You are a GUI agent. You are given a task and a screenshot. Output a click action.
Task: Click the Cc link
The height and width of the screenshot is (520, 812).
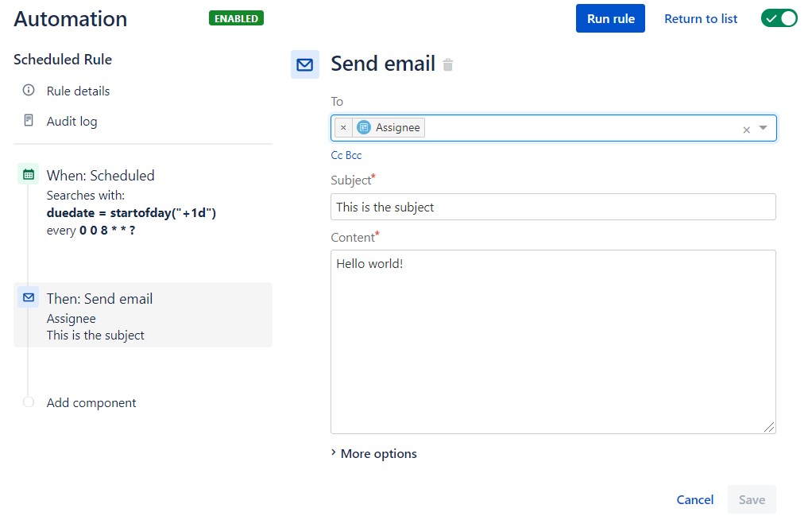tap(337, 155)
